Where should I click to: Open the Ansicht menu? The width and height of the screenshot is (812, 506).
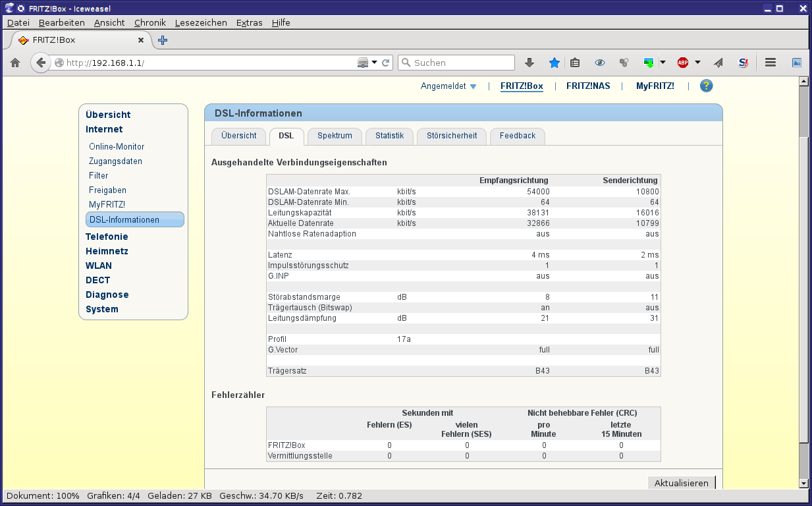(109, 22)
